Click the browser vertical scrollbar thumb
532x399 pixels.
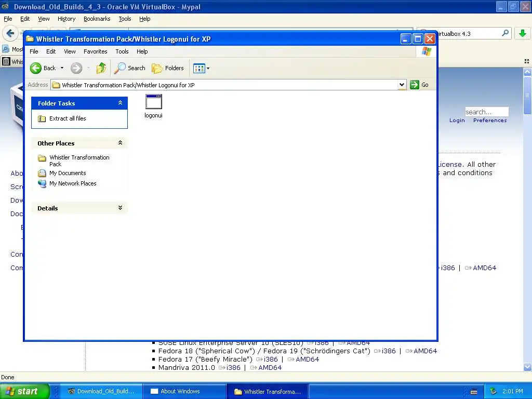(x=527, y=96)
